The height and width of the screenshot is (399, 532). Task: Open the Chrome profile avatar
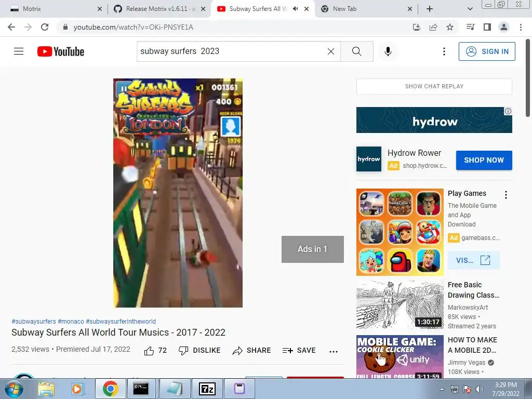504,27
